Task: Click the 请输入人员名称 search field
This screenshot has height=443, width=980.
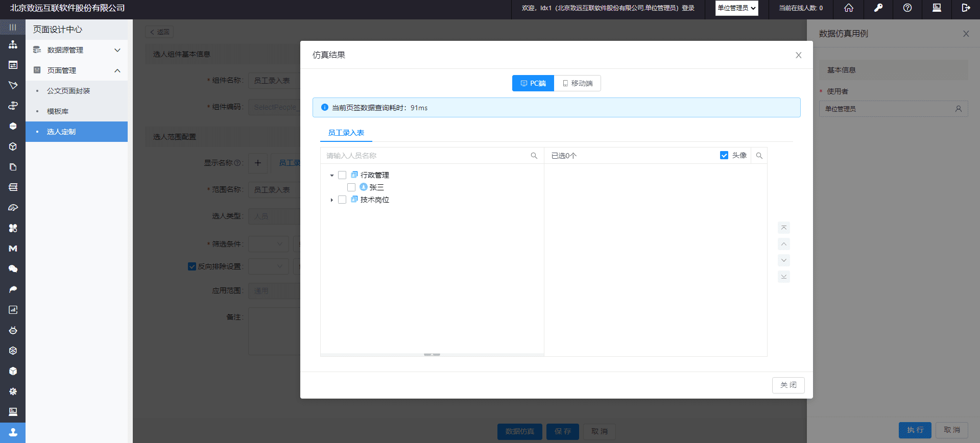Action: 432,156
